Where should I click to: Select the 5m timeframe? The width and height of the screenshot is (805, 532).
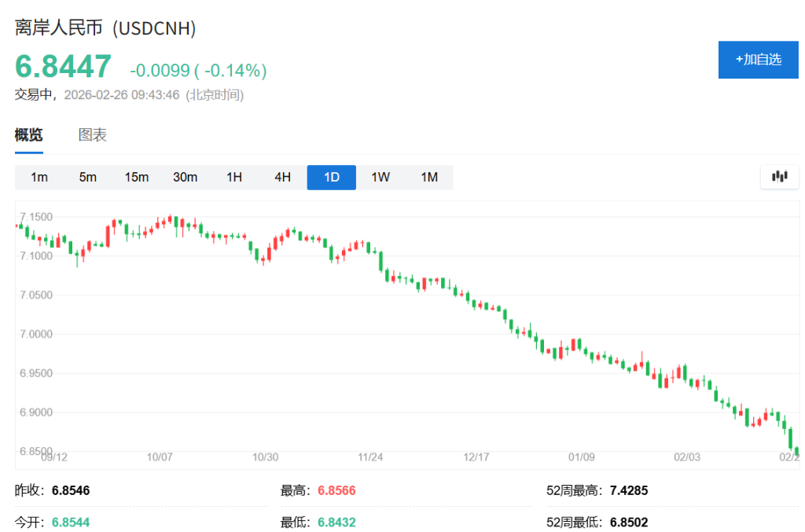click(x=88, y=177)
